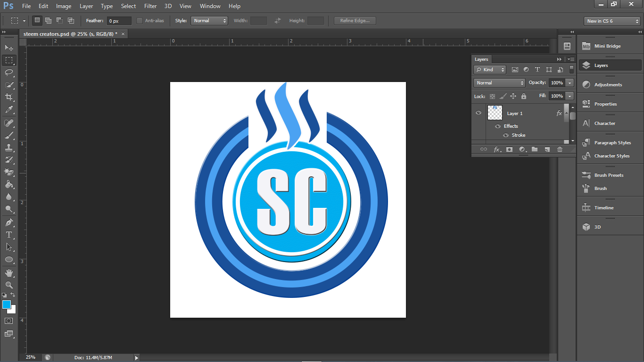The height and width of the screenshot is (362, 644).
Task: Open the Kind filter dropdown
Action: coord(490,70)
